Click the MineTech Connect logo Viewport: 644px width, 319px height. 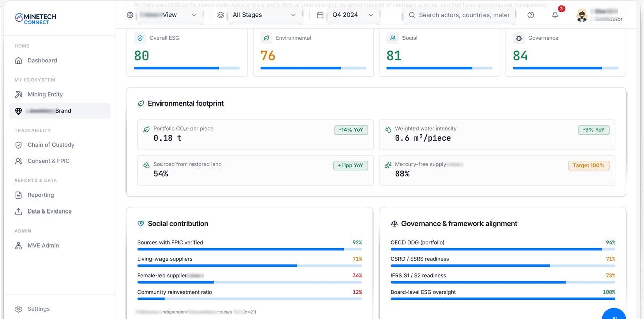tap(36, 19)
